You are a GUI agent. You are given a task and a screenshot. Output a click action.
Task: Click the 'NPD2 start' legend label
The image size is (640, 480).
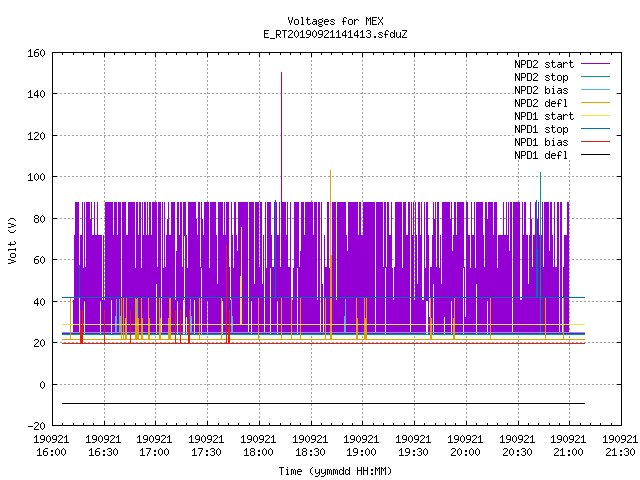[544, 64]
